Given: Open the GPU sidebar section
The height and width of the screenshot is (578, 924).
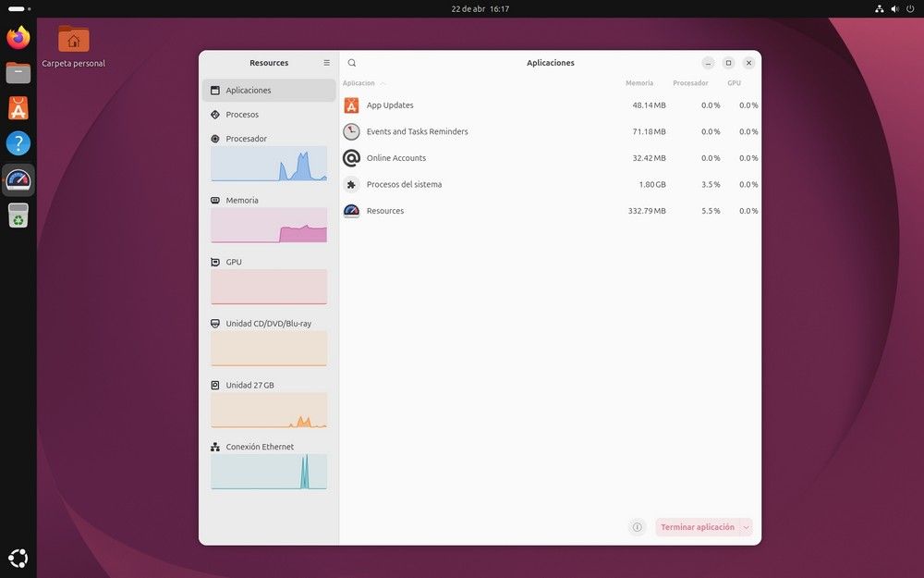Looking at the screenshot, I should coord(269,281).
